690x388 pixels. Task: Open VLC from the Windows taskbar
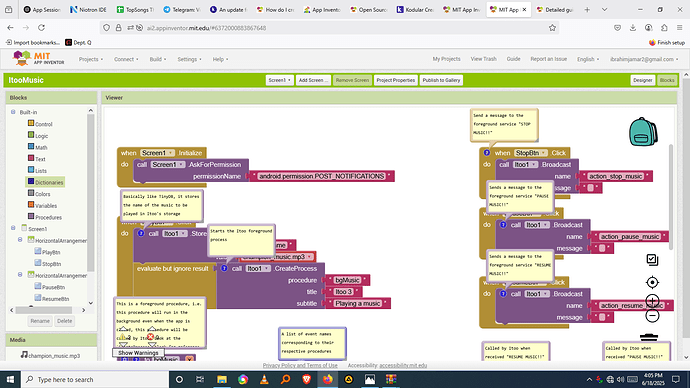[264, 379]
